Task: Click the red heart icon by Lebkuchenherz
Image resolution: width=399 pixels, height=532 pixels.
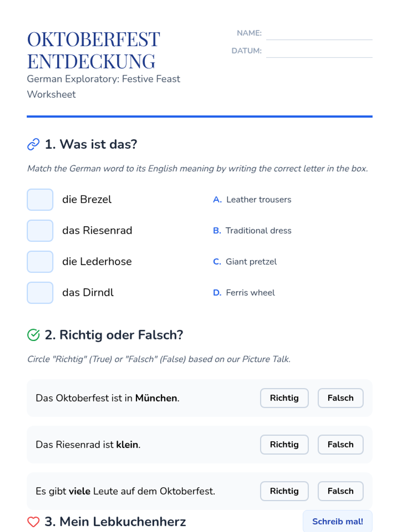Action: click(33, 522)
